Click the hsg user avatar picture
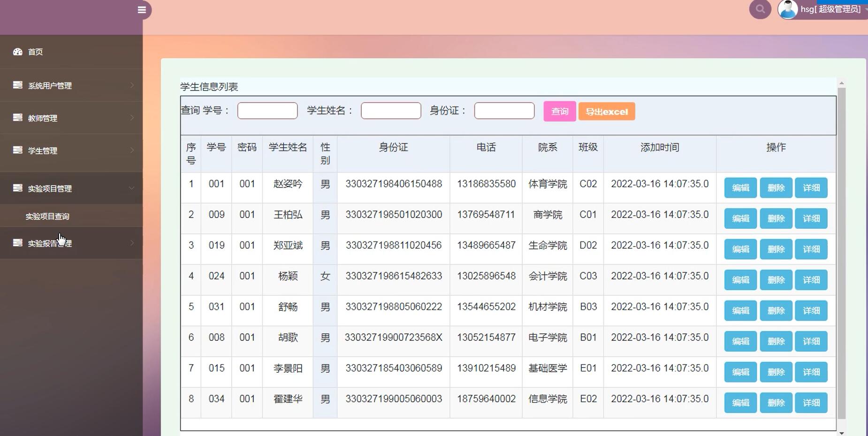Viewport: 868px width, 436px height. click(788, 9)
